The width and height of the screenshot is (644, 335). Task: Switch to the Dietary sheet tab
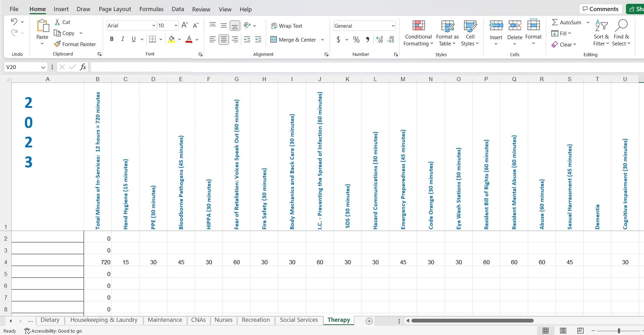[x=50, y=320]
